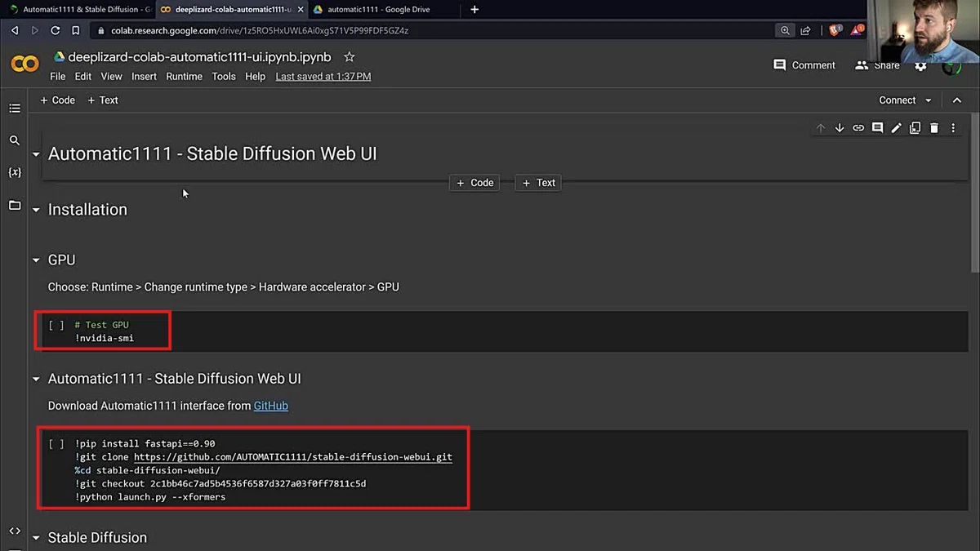Image resolution: width=980 pixels, height=551 pixels.
Task: Open the find and replace search icon
Action: click(15, 140)
